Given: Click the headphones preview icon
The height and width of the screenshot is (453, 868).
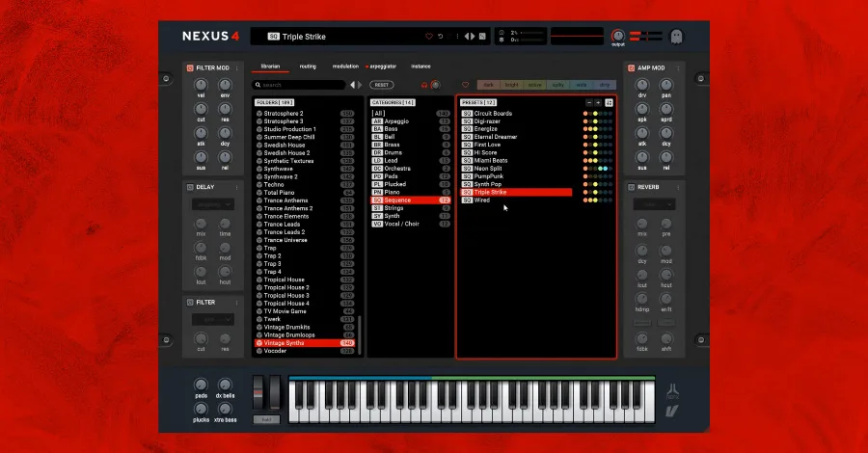Looking at the screenshot, I should [424, 85].
